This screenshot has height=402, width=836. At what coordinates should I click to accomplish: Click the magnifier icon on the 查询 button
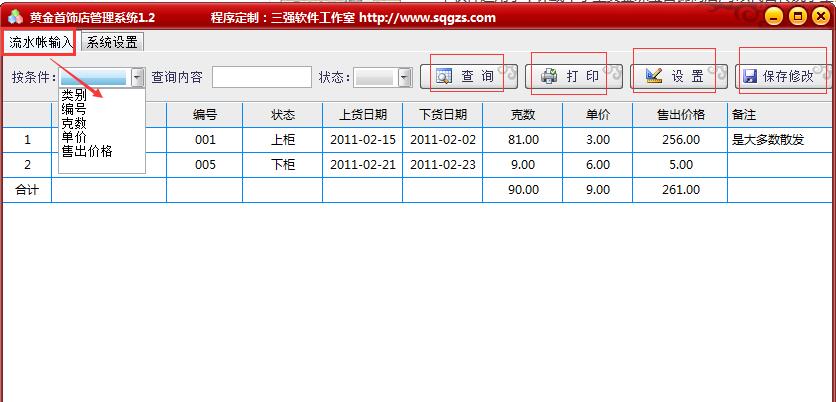click(x=444, y=76)
